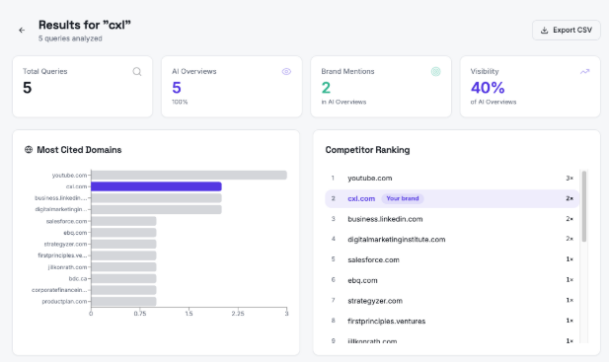Image resolution: width=609 pixels, height=364 pixels.
Task: Click the strategyzer.com chart axis label
Action: point(65,244)
